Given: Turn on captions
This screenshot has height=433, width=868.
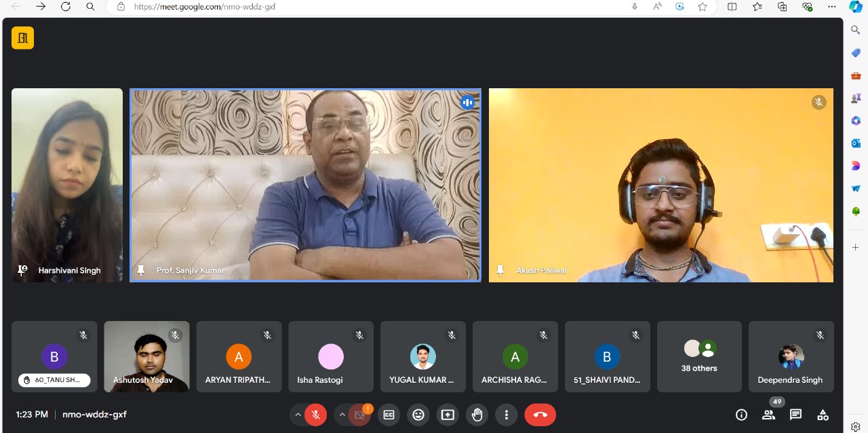Looking at the screenshot, I should pyautogui.click(x=389, y=415).
